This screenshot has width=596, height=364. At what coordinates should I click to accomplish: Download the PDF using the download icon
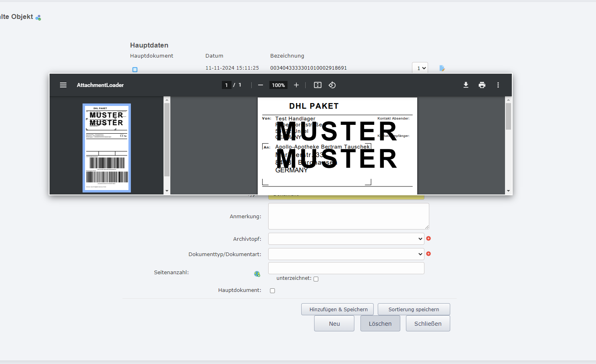click(x=466, y=85)
